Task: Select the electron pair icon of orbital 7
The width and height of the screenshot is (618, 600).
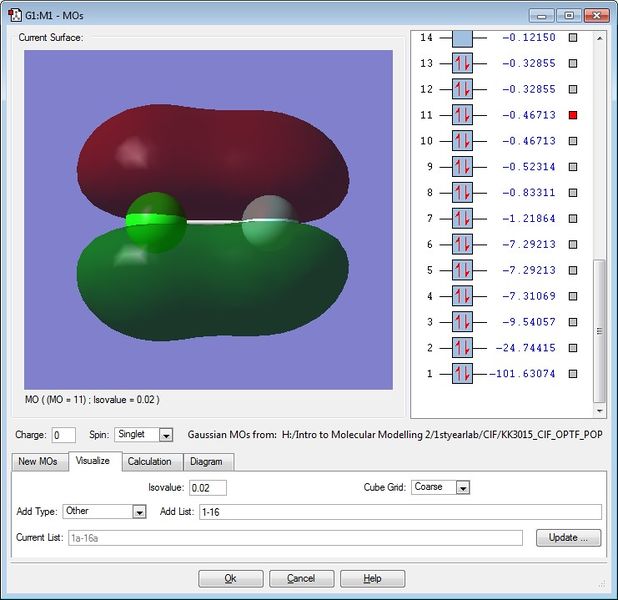Action: [462, 219]
